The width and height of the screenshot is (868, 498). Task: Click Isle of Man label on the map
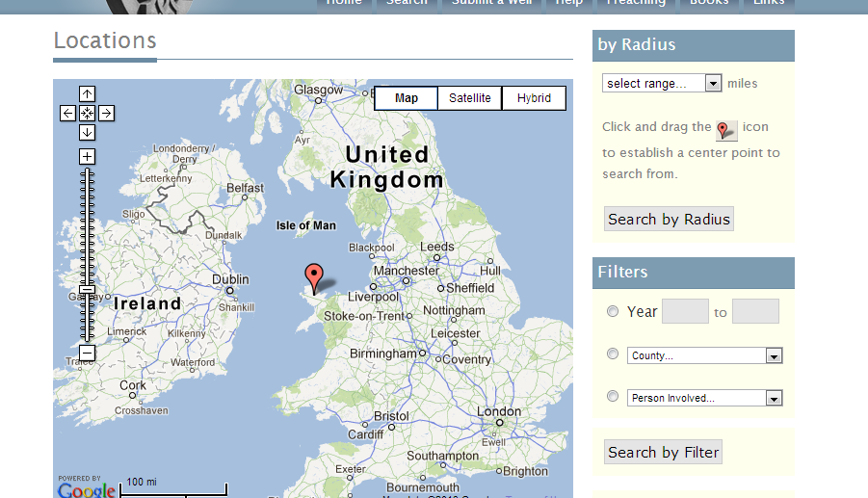tap(306, 225)
